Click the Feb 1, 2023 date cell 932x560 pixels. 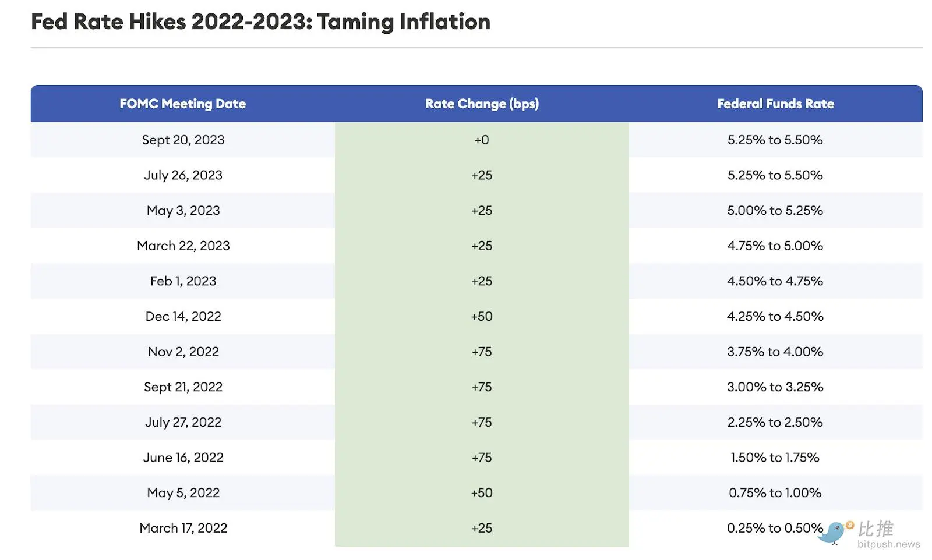point(183,281)
